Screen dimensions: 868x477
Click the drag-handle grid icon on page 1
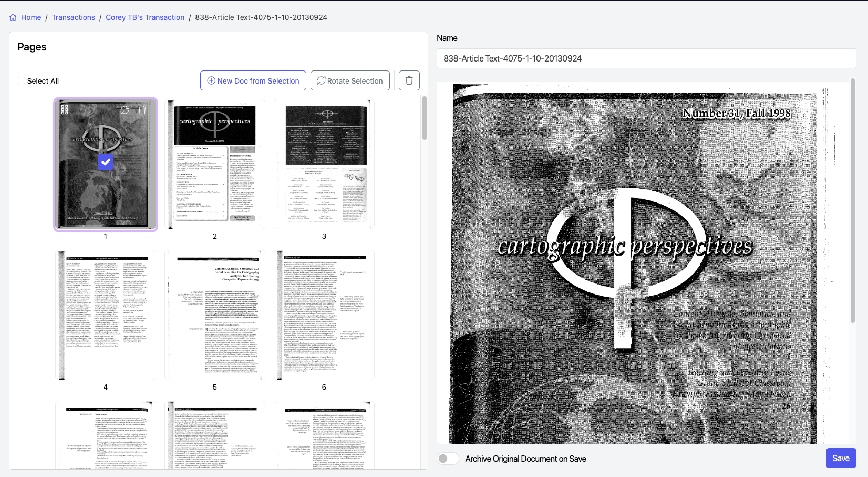click(65, 109)
